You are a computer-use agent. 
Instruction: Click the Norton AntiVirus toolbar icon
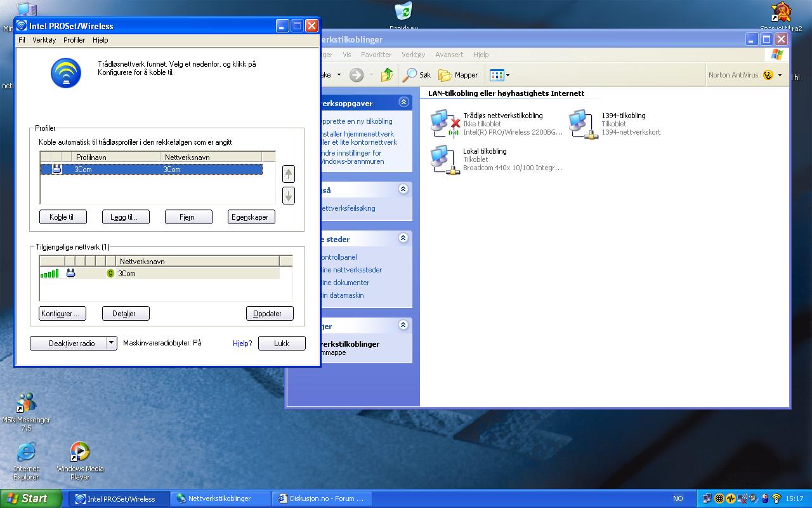[768, 75]
